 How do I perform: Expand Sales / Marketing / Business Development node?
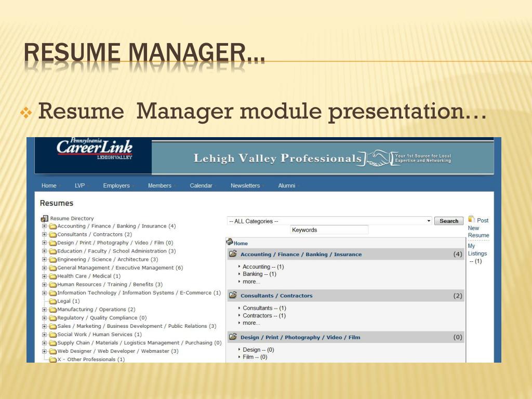click(x=44, y=326)
